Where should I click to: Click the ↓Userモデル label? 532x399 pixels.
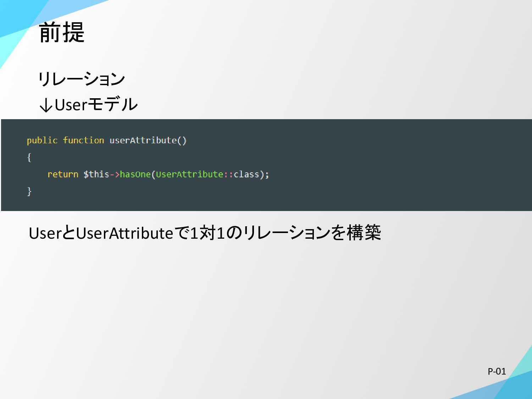click(x=88, y=105)
